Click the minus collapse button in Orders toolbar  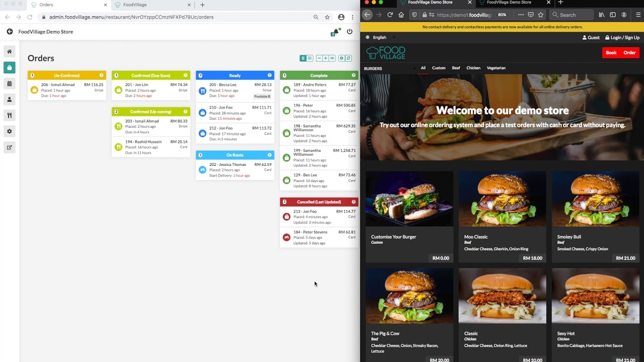[x=319, y=58]
